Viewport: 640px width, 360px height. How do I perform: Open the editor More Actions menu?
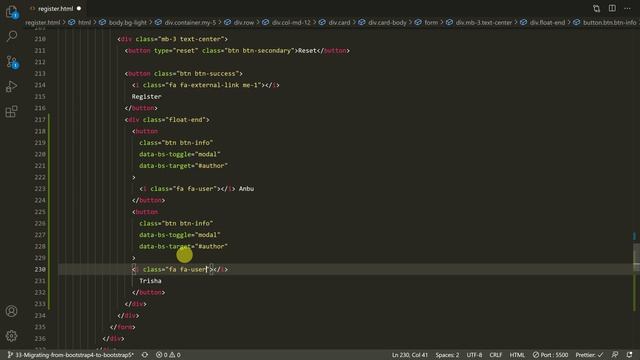click(627, 8)
